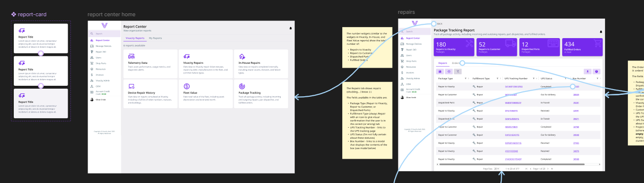Select the Repairs tab in Package Tracking Report

[x=443, y=63]
